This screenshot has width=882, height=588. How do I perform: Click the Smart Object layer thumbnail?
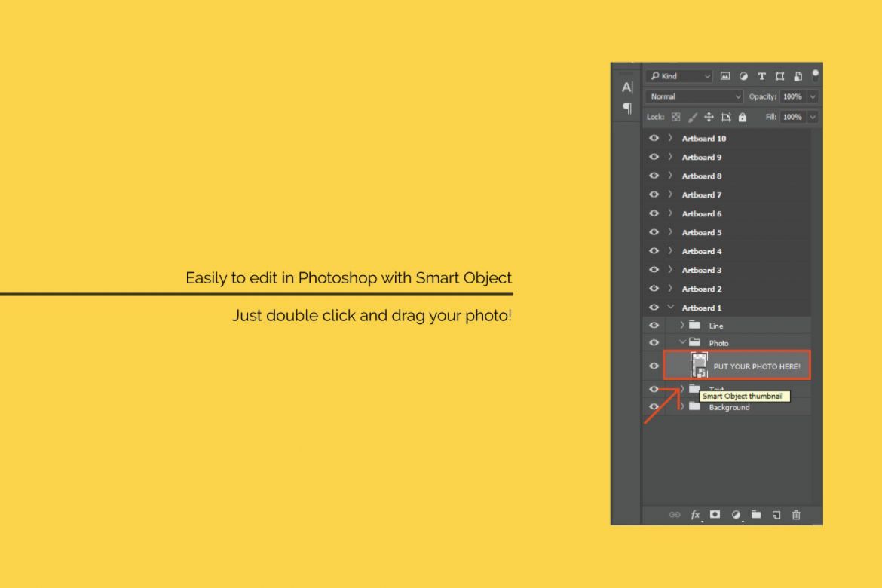(x=699, y=366)
